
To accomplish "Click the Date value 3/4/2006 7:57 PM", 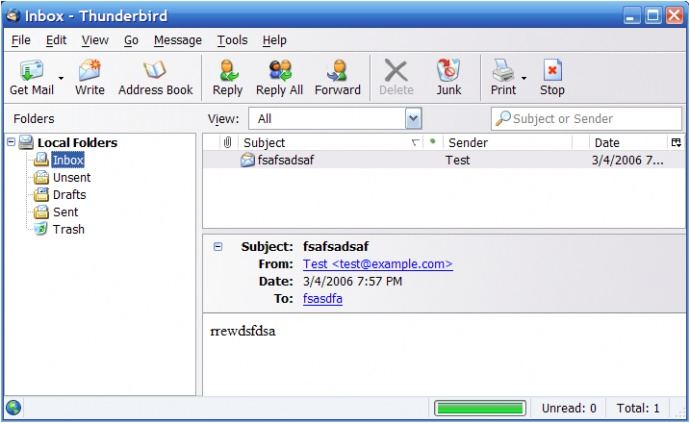I will click(352, 281).
